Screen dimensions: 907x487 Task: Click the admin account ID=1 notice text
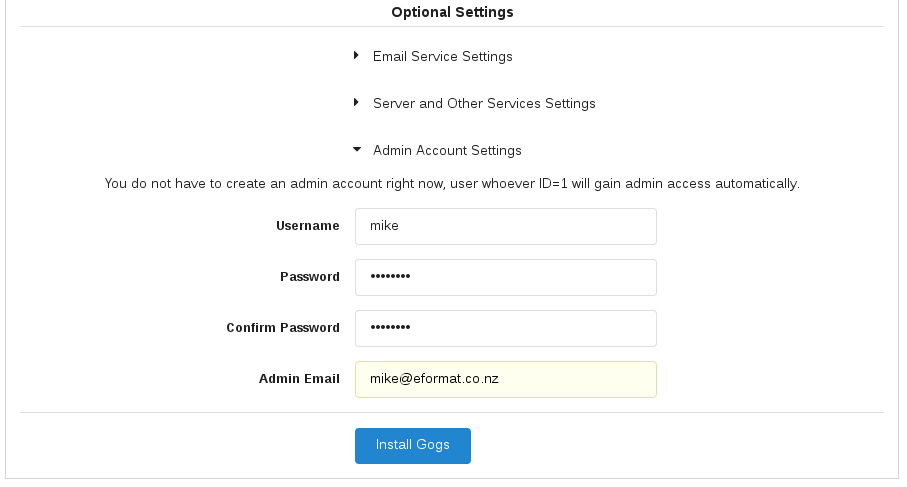click(452, 184)
